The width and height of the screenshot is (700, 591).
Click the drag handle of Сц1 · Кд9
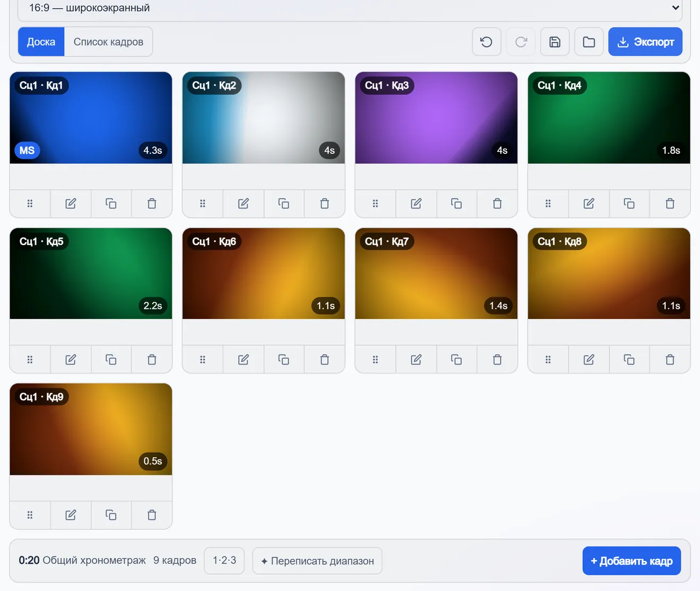pyautogui.click(x=30, y=515)
